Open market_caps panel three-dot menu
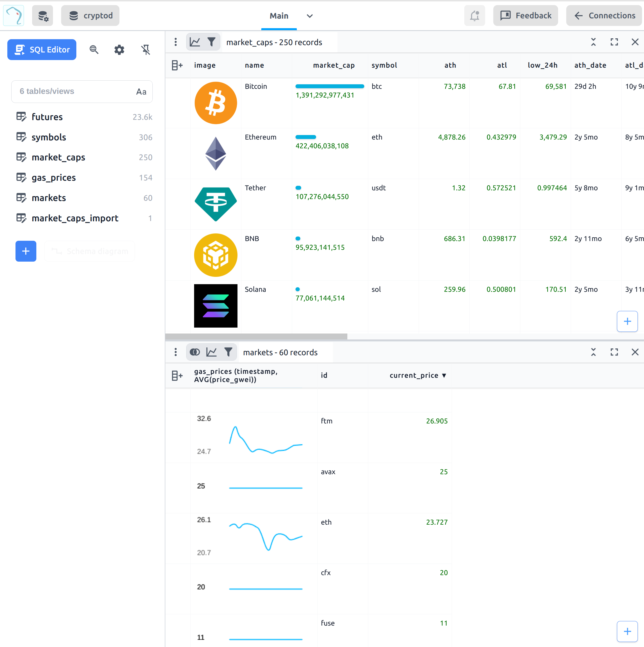The image size is (644, 647). 176,42
